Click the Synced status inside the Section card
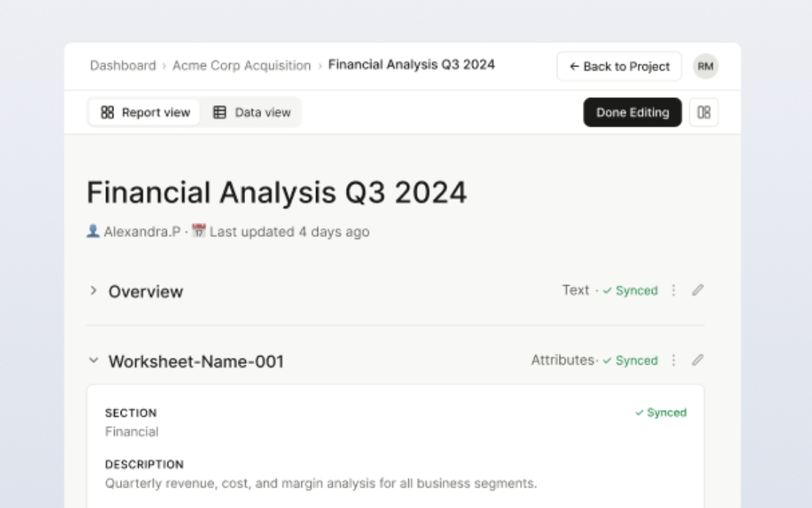The width and height of the screenshot is (812, 508). (661, 412)
